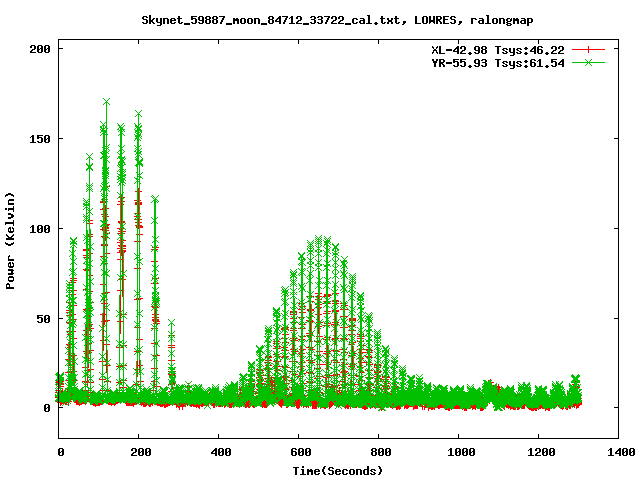The width and height of the screenshot is (640, 480).
Task: Click the green YR legend line sample
Action: 588,62
